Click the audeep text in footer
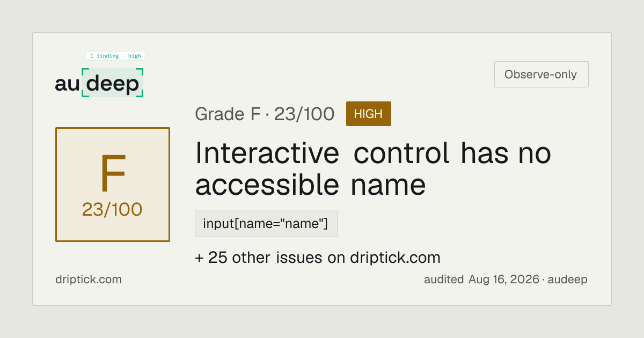 coord(568,280)
